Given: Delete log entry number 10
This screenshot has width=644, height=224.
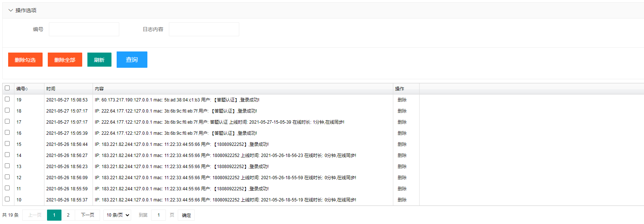Looking at the screenshot, I should click(402, 200).
